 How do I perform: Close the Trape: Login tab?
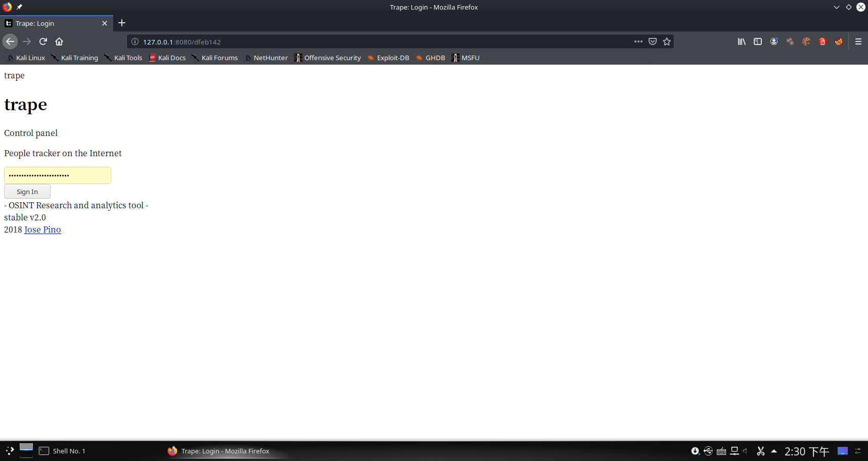(x=105, y=23)
